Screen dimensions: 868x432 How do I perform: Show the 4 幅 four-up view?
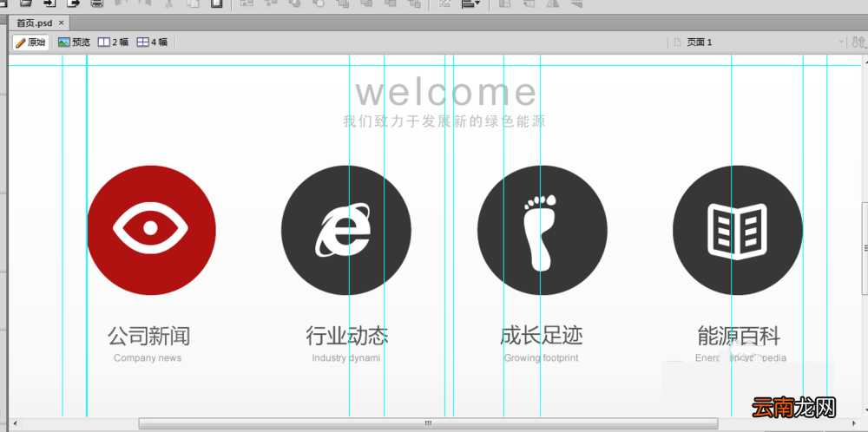tap(152, 42)
